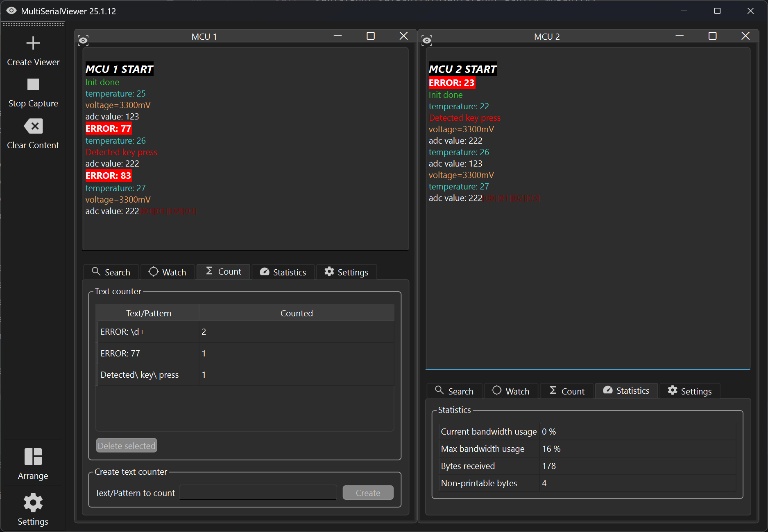Screen dimensions: 768x532
Task: Open the MCU 2 Watch tab
Action: pyautogui.click(x=511, y=391)
